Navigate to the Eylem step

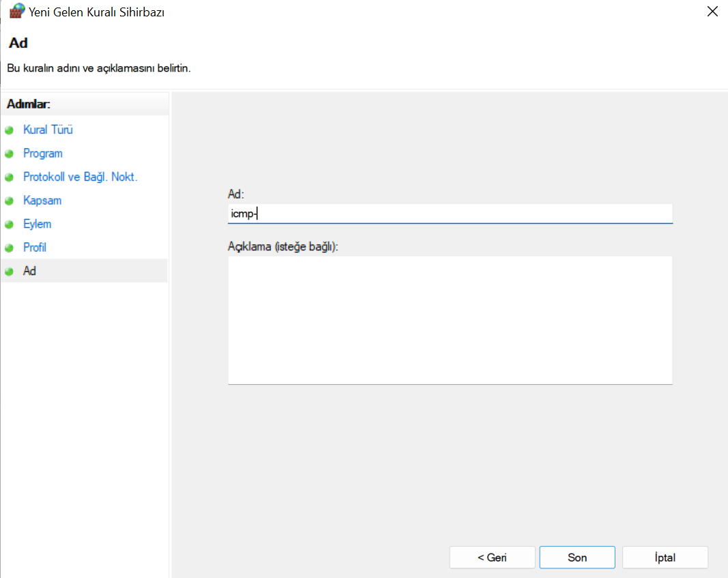(37, 224)
